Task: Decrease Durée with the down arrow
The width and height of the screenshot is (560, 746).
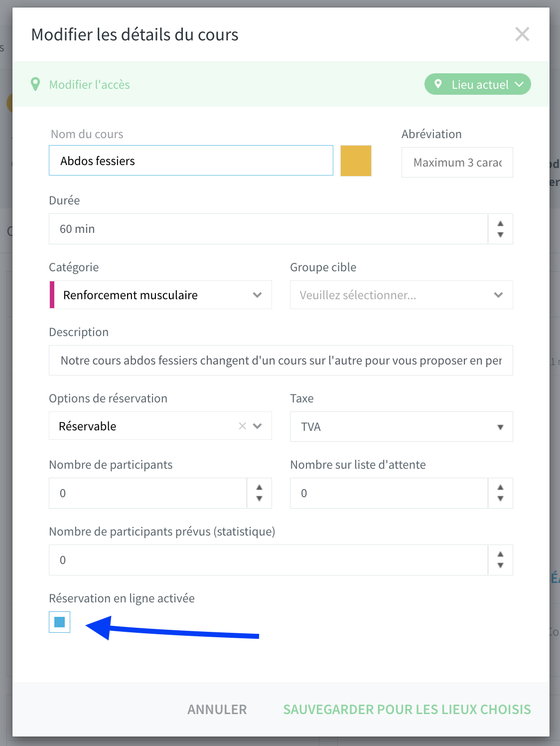Action: [x=500, y=235]
